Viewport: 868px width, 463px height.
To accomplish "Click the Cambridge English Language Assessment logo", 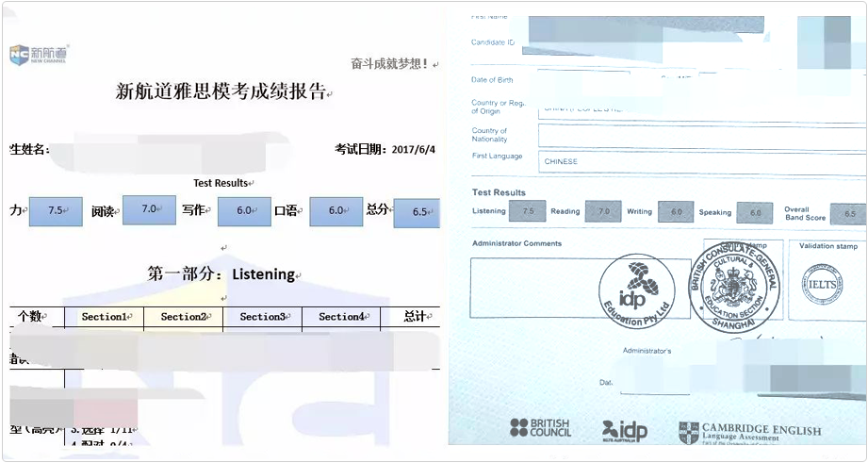I will coord(750,433).
